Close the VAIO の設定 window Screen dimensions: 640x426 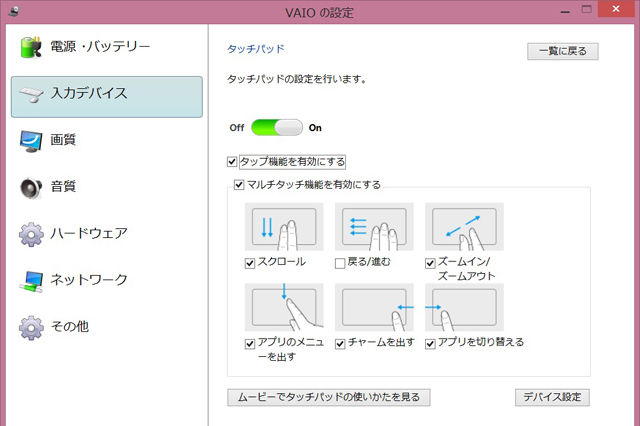(x=616, y=9)
